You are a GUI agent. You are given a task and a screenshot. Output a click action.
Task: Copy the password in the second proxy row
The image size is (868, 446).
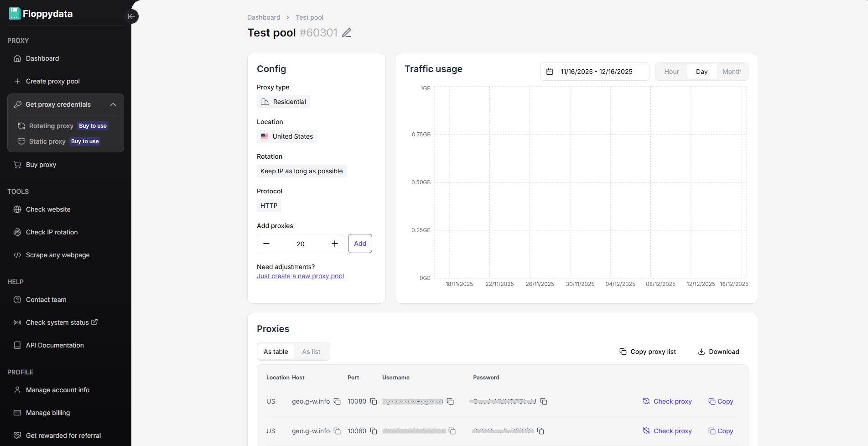point(541,431)
